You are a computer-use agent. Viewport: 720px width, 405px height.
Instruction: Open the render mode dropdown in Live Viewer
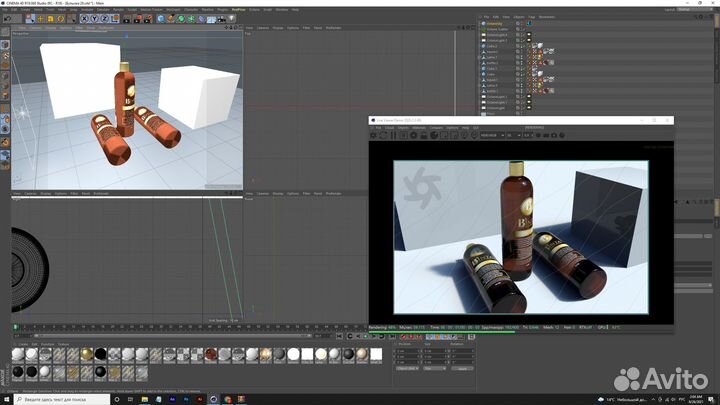490,135
